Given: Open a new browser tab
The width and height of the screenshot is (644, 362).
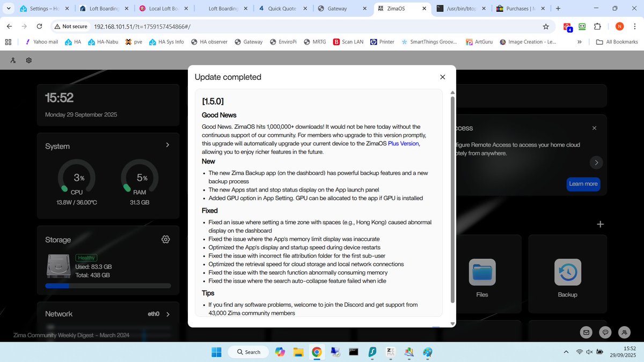Looking at the screenshot, I should click(x=558, y=9).
